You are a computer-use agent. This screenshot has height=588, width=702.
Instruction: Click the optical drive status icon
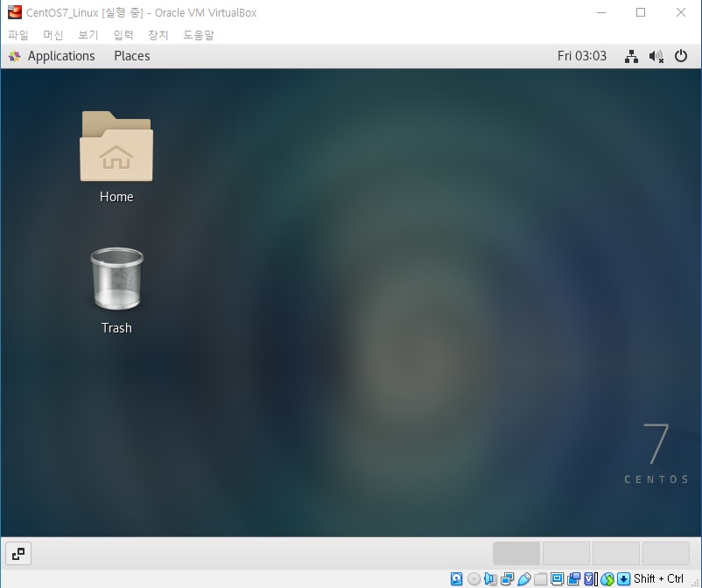pos(474,579)
